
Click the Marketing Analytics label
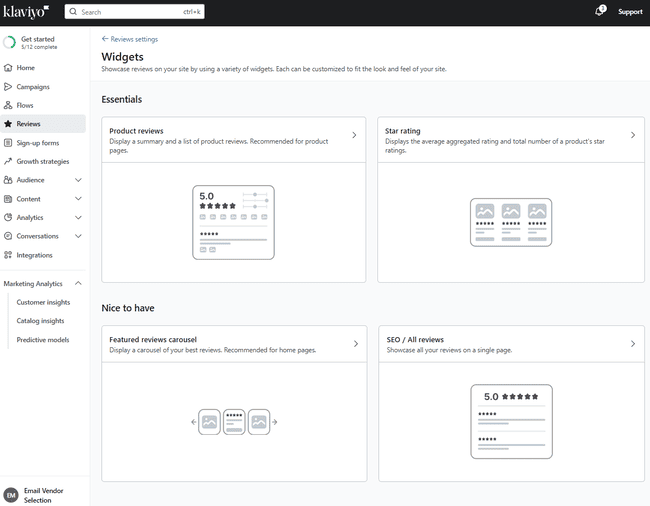pos(33,283)
